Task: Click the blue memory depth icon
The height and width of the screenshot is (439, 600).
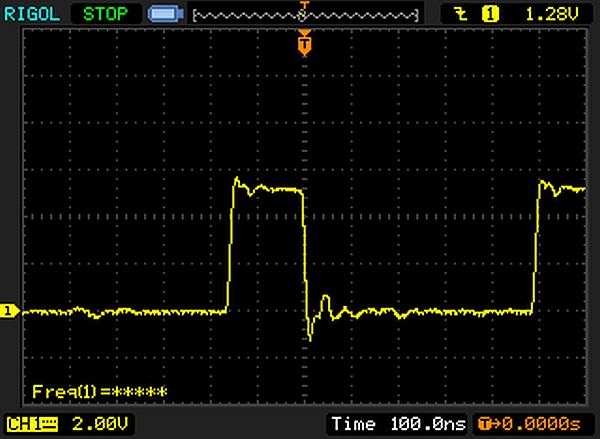Action: click(162, 14)
